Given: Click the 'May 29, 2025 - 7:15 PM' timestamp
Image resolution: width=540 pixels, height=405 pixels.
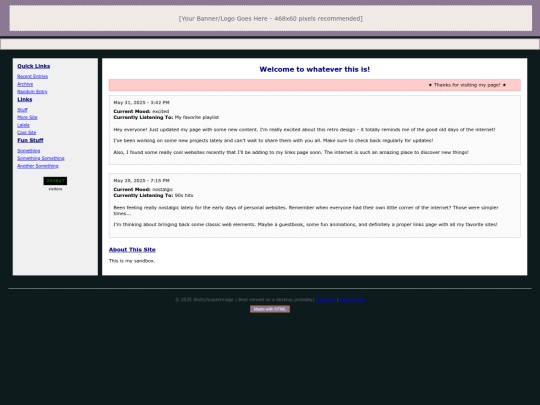Looking at the screenshot, I should [x=142, y=180].
